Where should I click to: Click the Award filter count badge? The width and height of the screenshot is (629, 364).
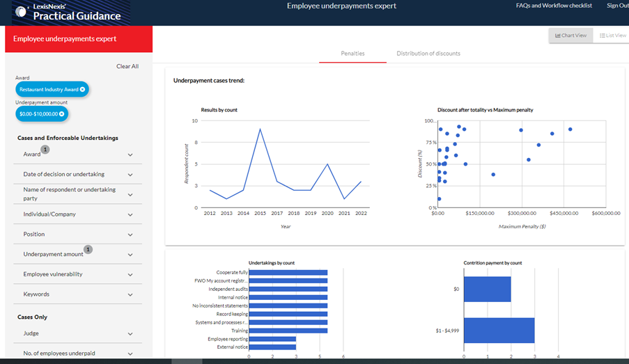tap(45, 150)
